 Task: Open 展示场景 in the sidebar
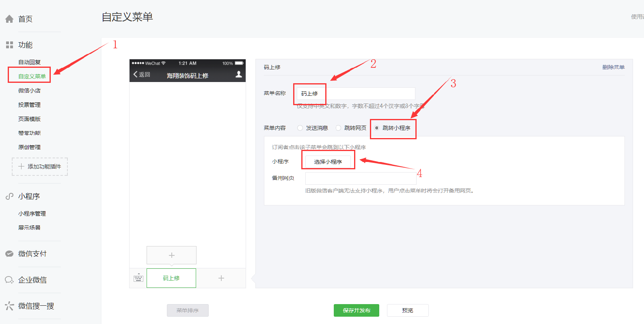click(x=29, y=228)
